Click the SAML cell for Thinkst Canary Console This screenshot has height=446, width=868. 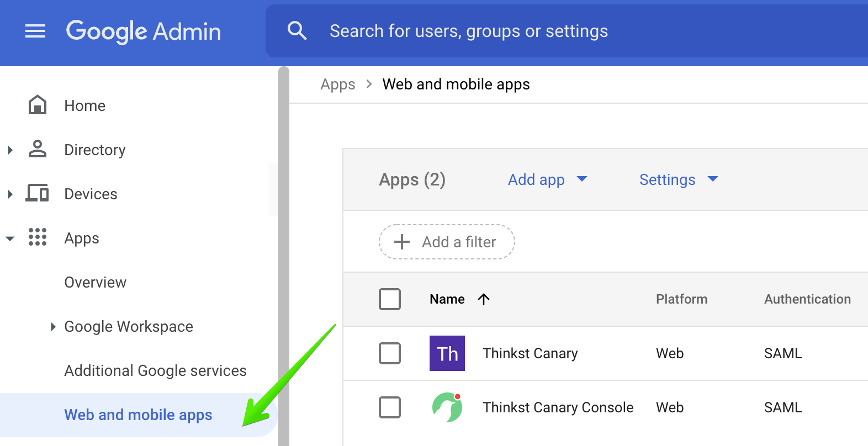(x=783, y=407)
